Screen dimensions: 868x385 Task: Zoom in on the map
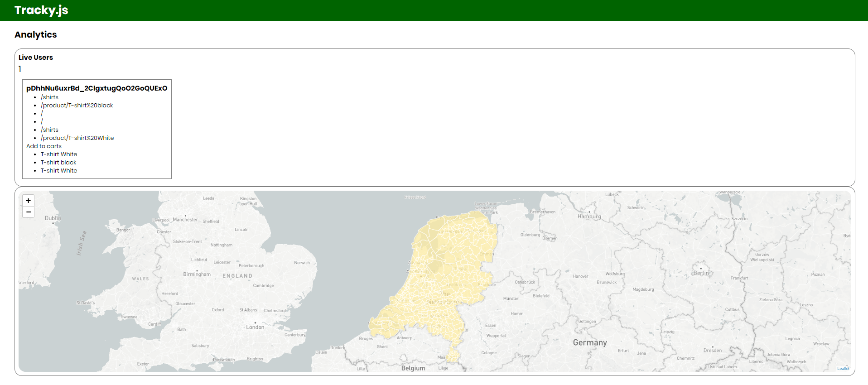[x=29, y=201]
